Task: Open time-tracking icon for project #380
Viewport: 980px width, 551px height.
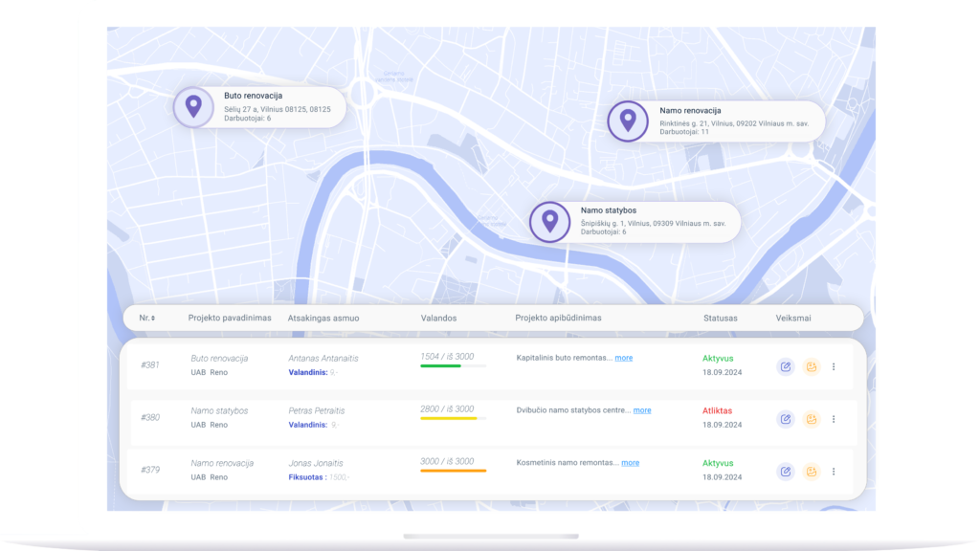Action: click(x=812, y=418)
